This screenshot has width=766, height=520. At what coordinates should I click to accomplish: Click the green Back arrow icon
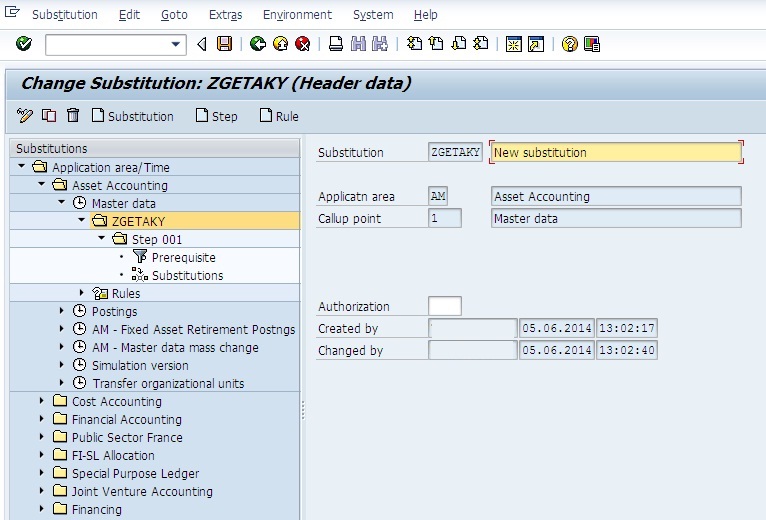click(258, 44)
